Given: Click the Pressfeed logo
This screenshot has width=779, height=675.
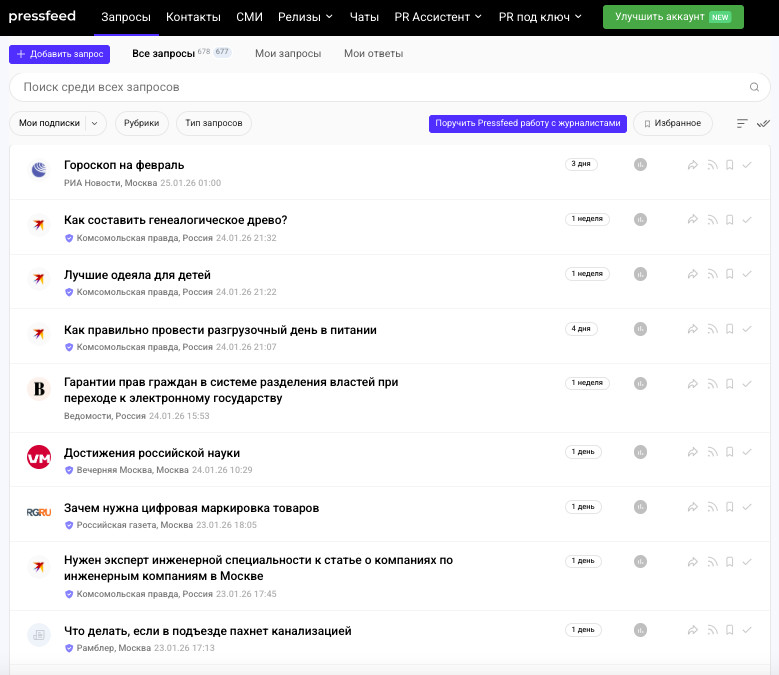Looking at the screenshot, I should click(x=42, y=17).
